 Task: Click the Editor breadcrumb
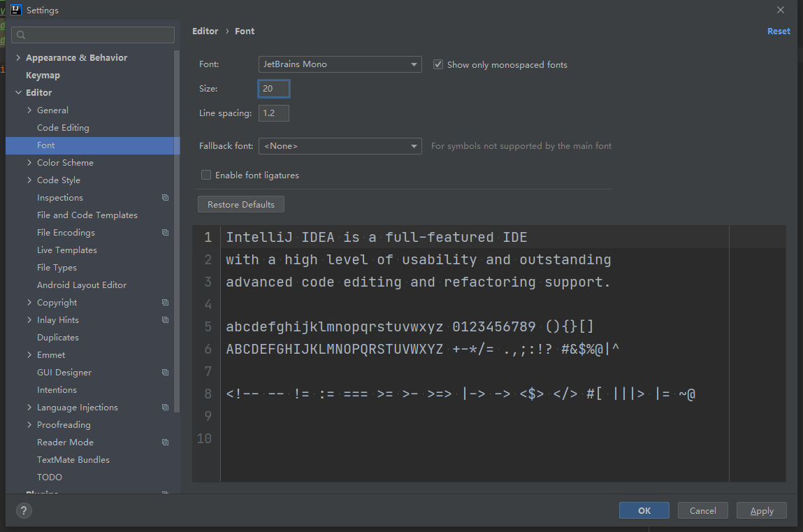[x=205, y=31]
